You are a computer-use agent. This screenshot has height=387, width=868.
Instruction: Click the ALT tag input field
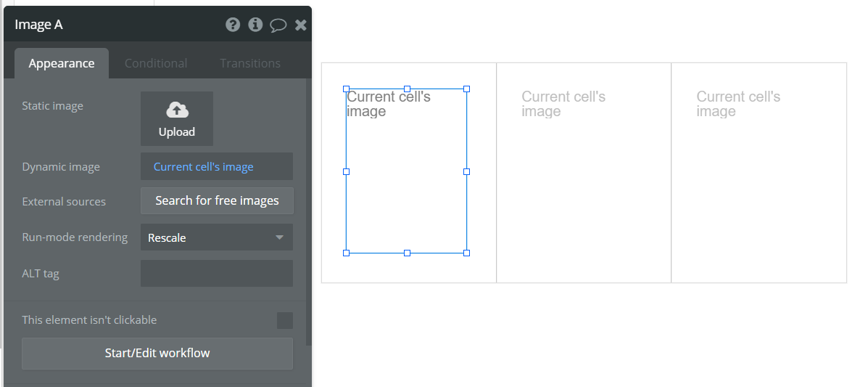[x=216, y=274]
